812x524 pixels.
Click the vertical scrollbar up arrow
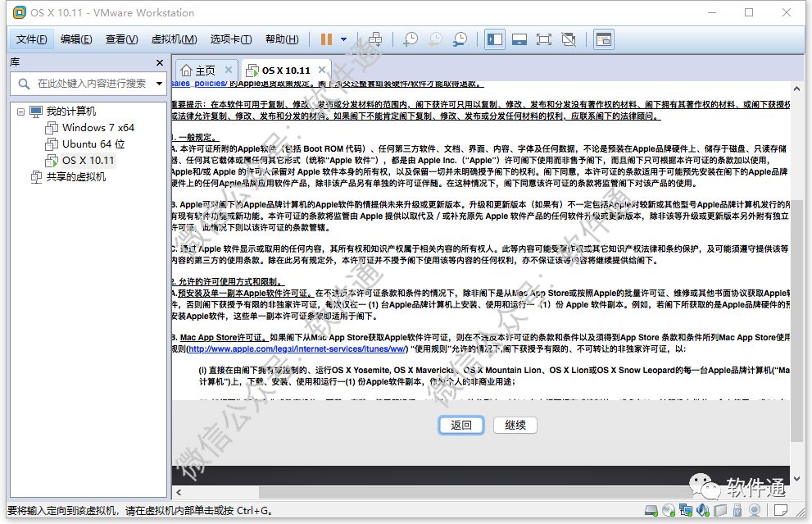click(797, 89)
